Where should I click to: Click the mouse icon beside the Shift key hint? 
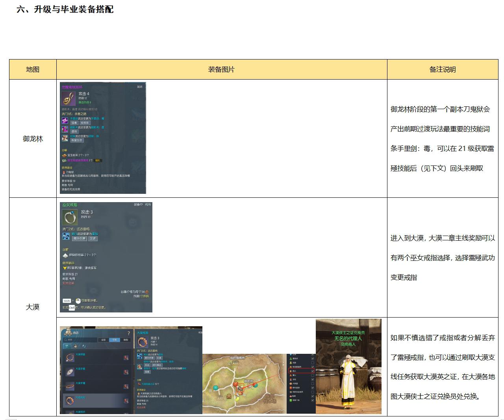[x=78, y=301]
